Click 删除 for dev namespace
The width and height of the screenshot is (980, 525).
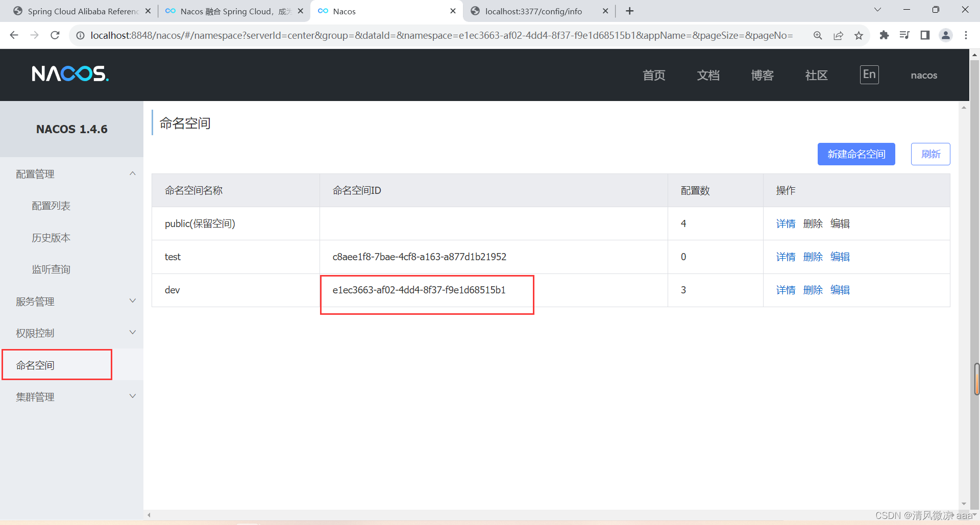[x=813, y=290]
